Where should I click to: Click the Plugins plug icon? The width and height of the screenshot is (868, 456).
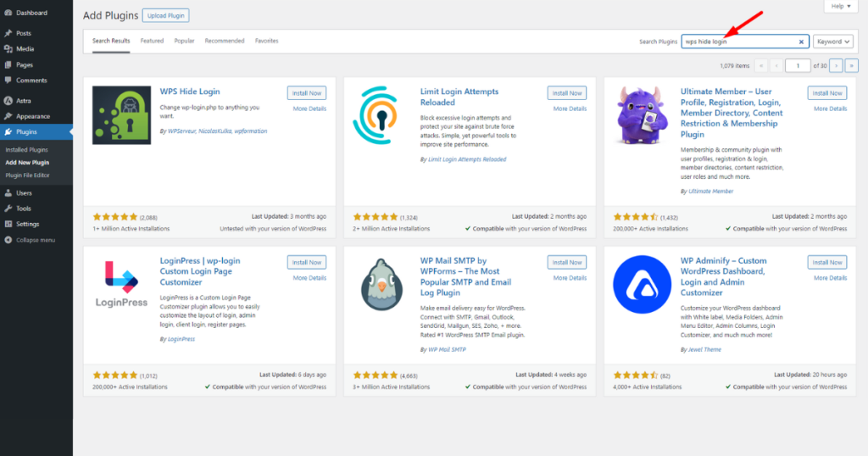pyautogui.click(x=8, y=131)
